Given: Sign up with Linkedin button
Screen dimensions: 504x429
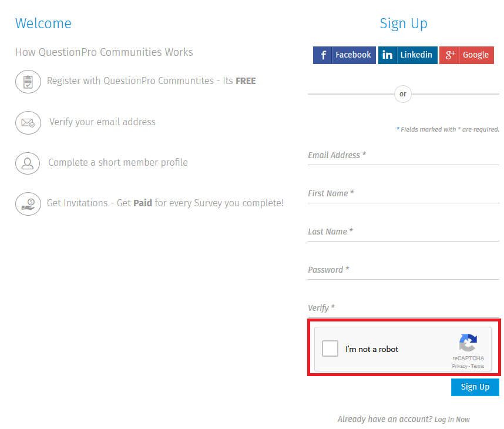Looking at the screenshot, I should tap(408, 55).
